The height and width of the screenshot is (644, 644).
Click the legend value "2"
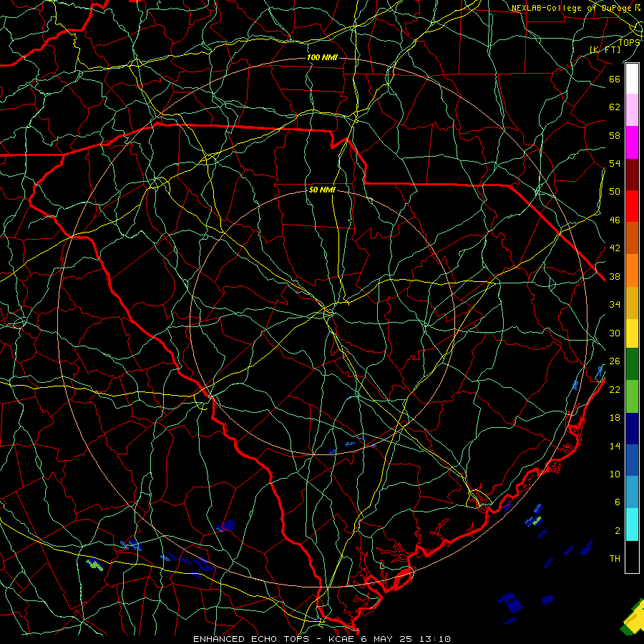pyautogui.click(x=618, y=531)
